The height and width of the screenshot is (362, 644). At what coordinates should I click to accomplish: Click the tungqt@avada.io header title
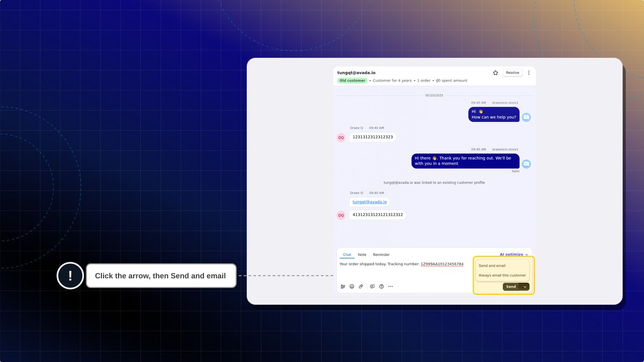point(356,72)
